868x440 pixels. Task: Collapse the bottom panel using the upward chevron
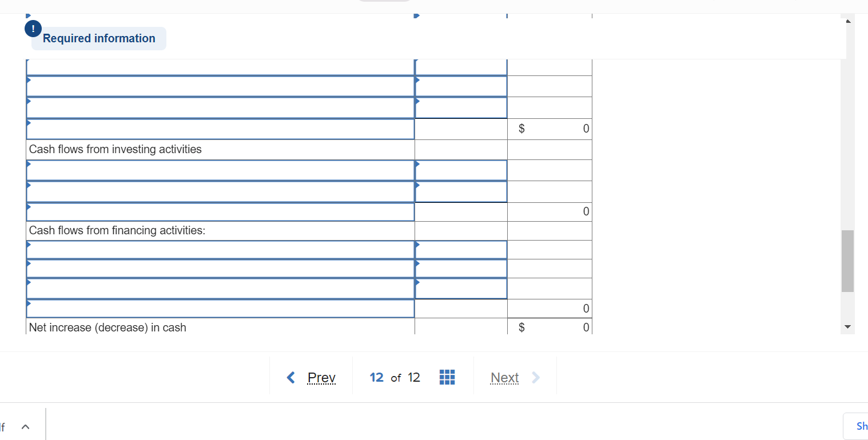(x=25, y=426)
